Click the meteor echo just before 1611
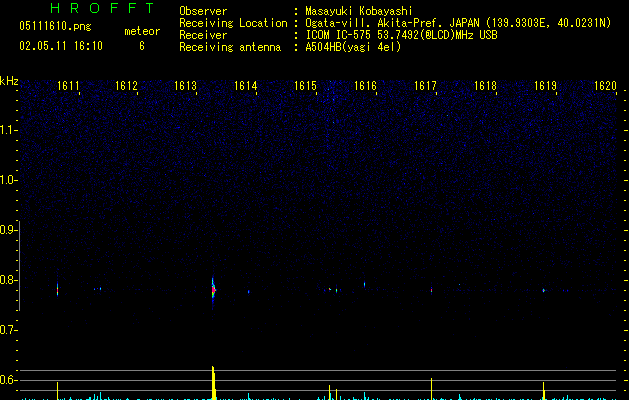629x400 pixels. (x=57, y=289)
